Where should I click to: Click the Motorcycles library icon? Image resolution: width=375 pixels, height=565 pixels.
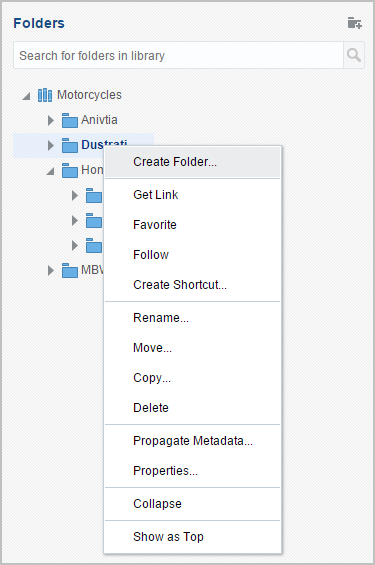click(45, 95)
